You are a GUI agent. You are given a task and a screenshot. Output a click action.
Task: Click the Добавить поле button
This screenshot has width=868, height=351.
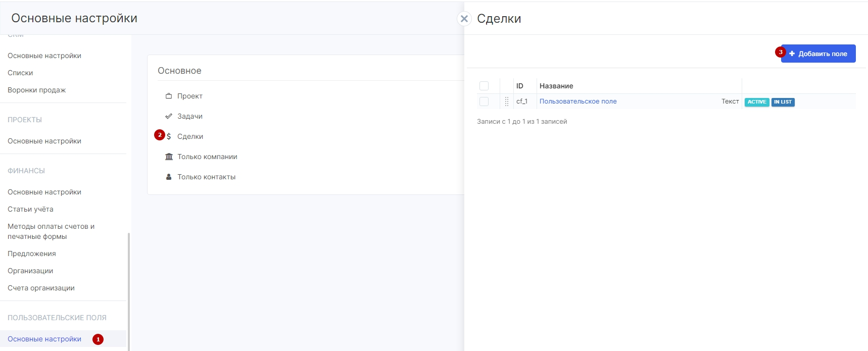pyautogui.click(x=818, y=54)
